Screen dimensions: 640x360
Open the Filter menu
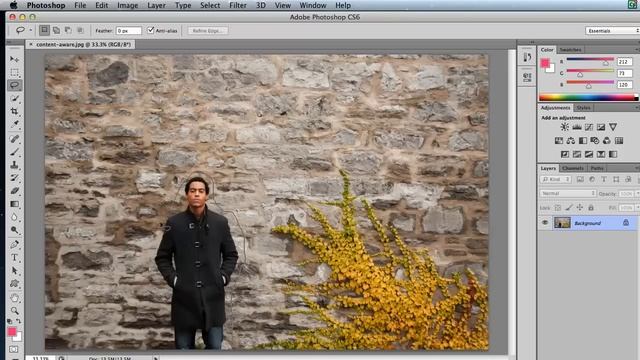point(238,5)
